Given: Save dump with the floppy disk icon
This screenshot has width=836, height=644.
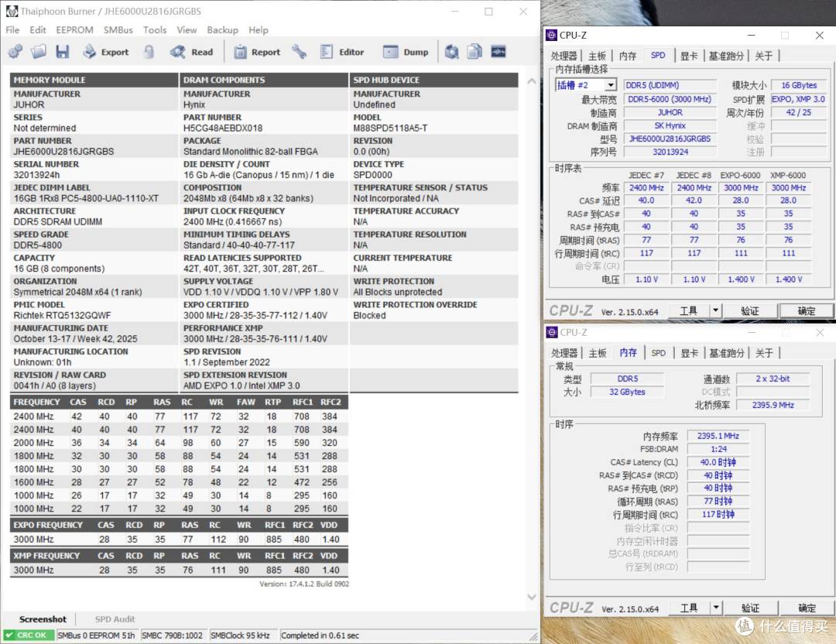Looking at the screenshot, I should coord(63,52).
